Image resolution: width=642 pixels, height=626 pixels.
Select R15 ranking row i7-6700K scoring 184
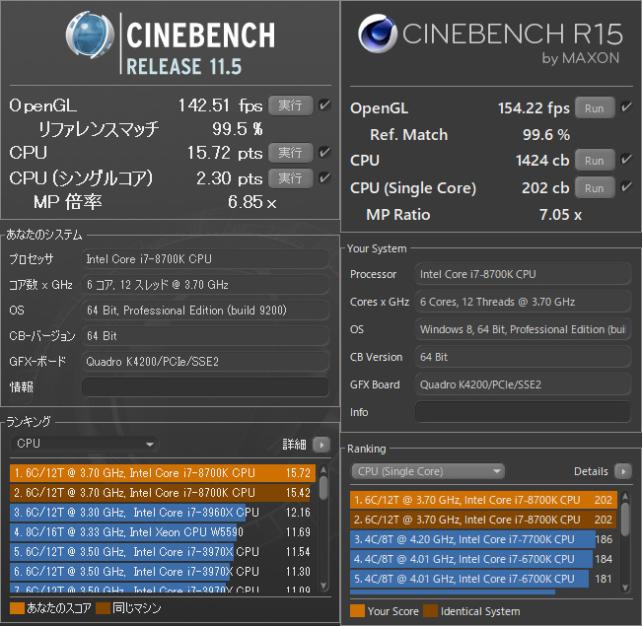(484, 559)
